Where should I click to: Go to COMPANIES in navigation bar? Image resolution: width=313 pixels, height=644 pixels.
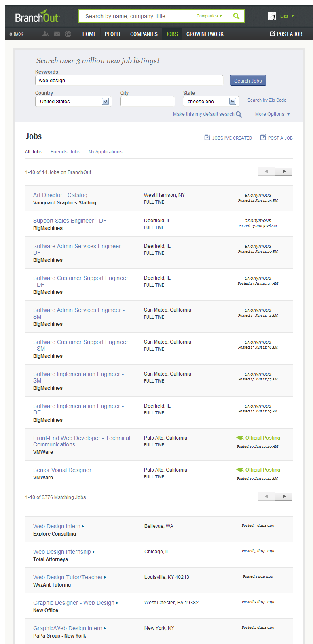click(x=144, y=34)
